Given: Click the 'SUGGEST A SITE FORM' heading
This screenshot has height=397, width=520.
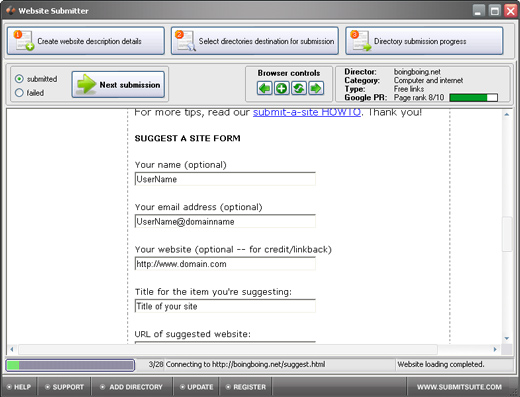Looking at the screenshot, I should [187, 138].
